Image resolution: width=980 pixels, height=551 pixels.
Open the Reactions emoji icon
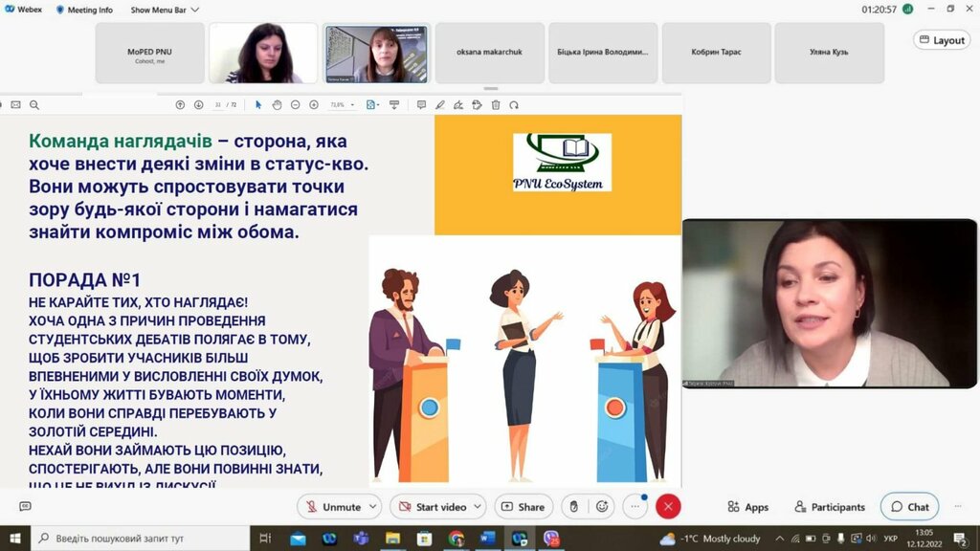coord(602,507)
